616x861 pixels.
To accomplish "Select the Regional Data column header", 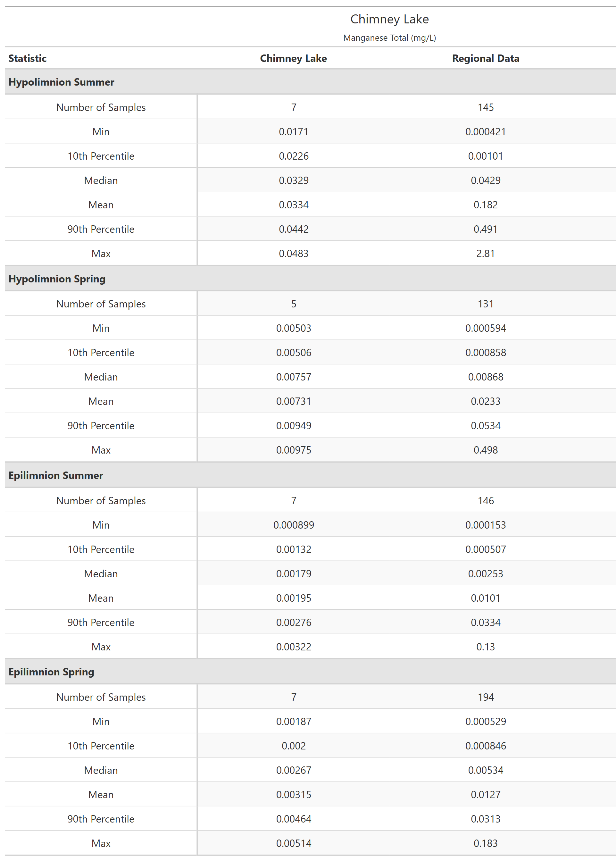I will pos(485,58).
